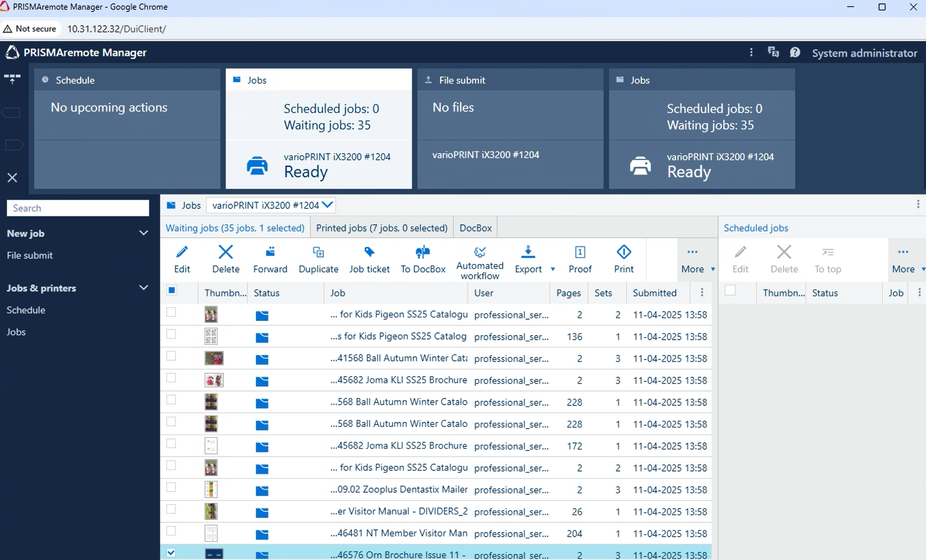Toggle the select-all checkbox in waiting jobs header
926x560 pixels.
[x=171, y=291]
